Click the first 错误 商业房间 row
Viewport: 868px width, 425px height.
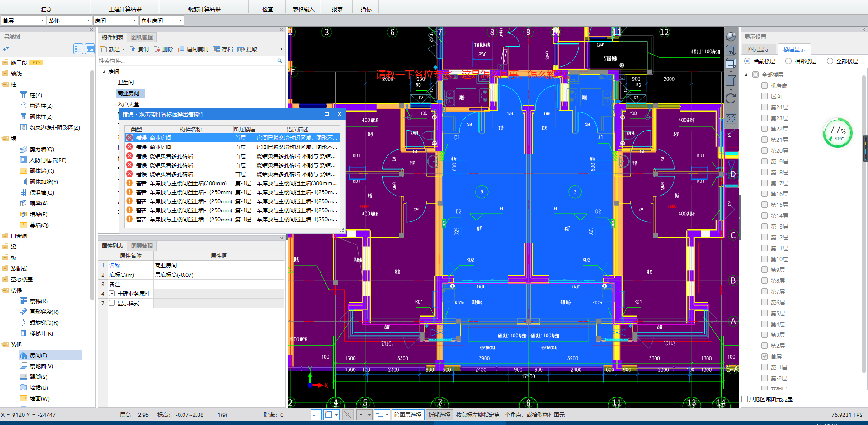[231, 138]
